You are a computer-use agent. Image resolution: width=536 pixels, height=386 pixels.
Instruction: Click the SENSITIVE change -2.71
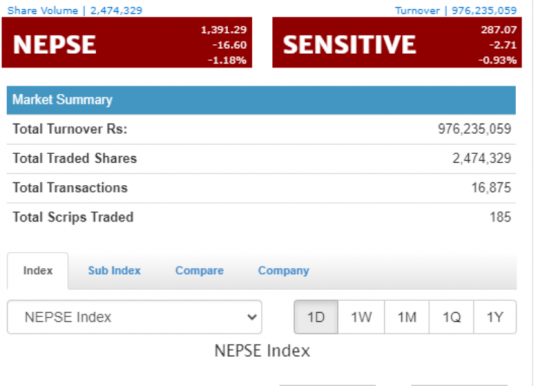click(x=502, y=45)
